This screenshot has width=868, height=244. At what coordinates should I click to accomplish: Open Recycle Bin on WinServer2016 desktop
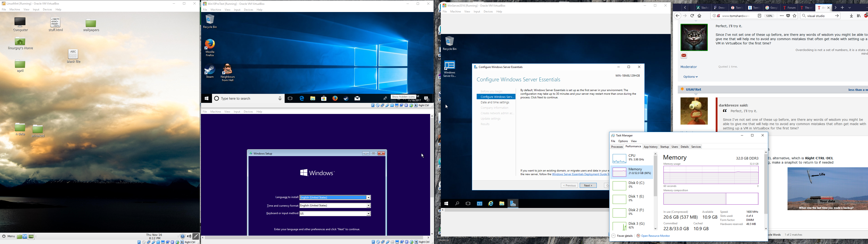(450, 43)
